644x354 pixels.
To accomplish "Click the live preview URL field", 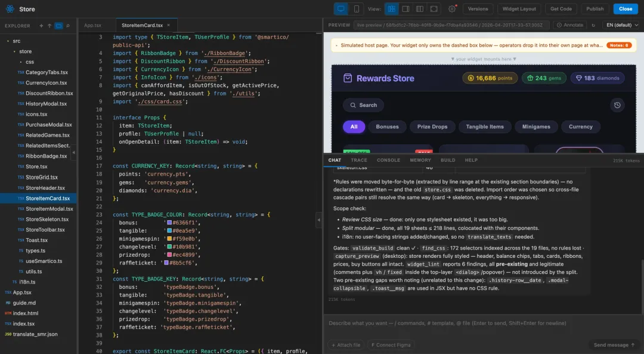I will coord(451,25).
